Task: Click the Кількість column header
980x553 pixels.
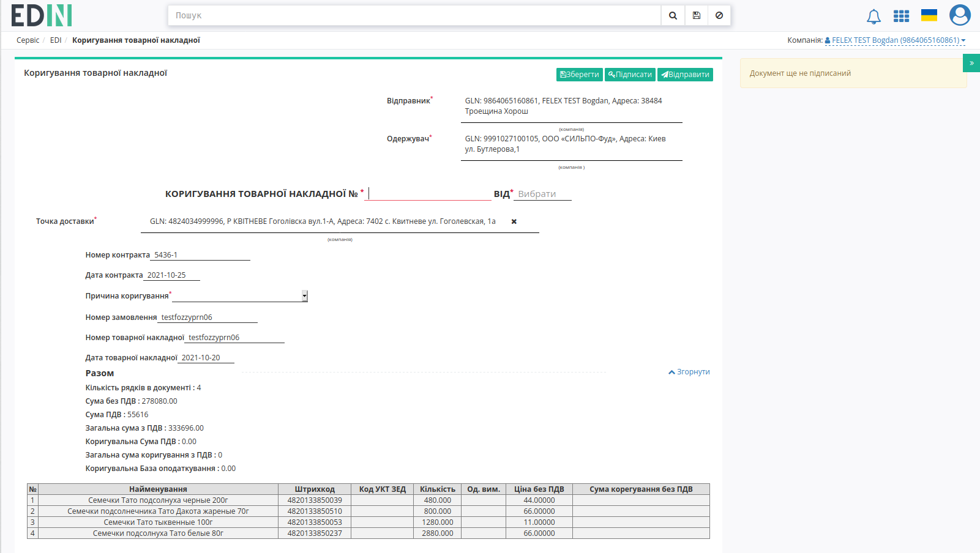Action: pyautogui.click(x=438, y=489)
